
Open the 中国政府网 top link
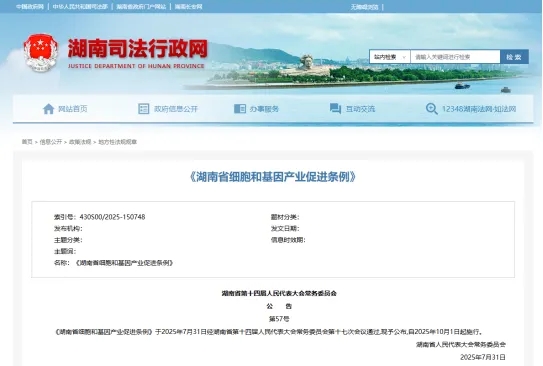[30, 7]
